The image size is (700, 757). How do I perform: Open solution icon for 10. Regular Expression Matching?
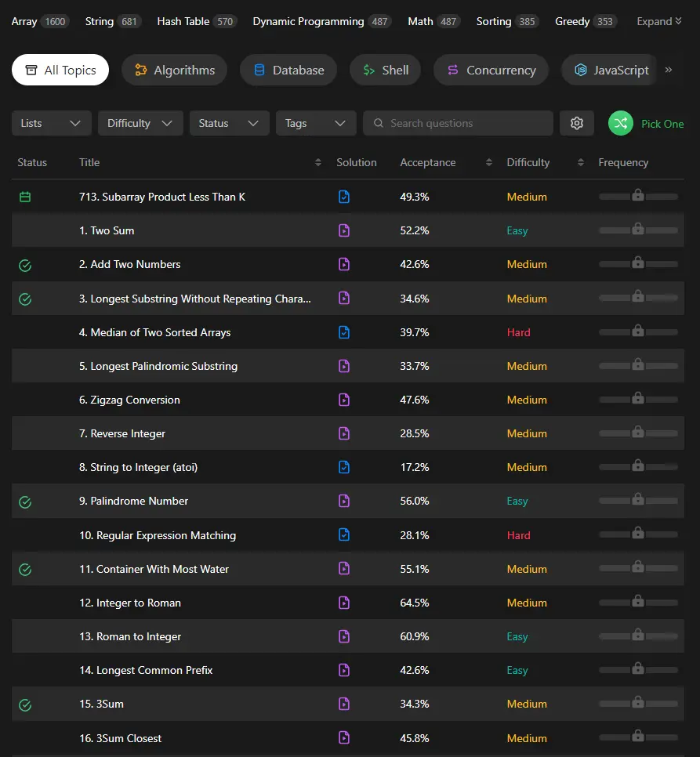[343, 535]
